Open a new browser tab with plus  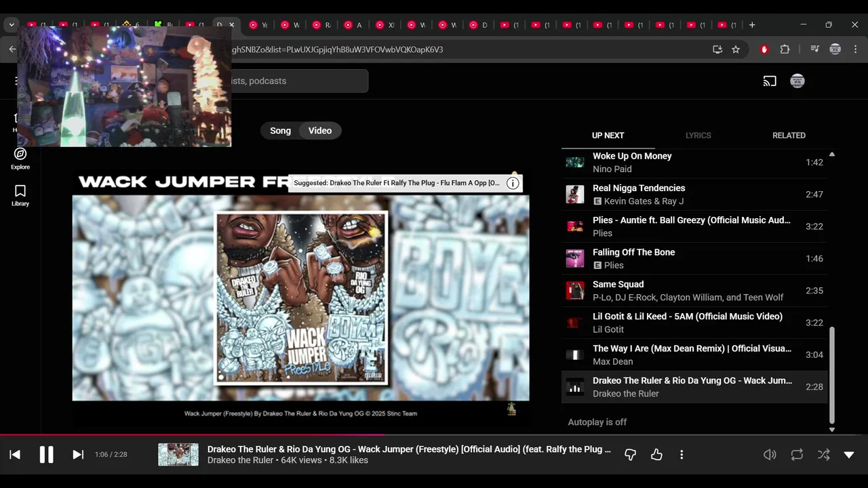752,25
